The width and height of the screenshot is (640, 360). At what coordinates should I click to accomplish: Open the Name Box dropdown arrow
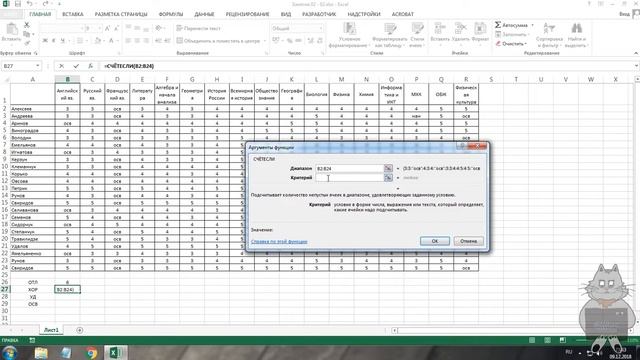click(38, 66)
